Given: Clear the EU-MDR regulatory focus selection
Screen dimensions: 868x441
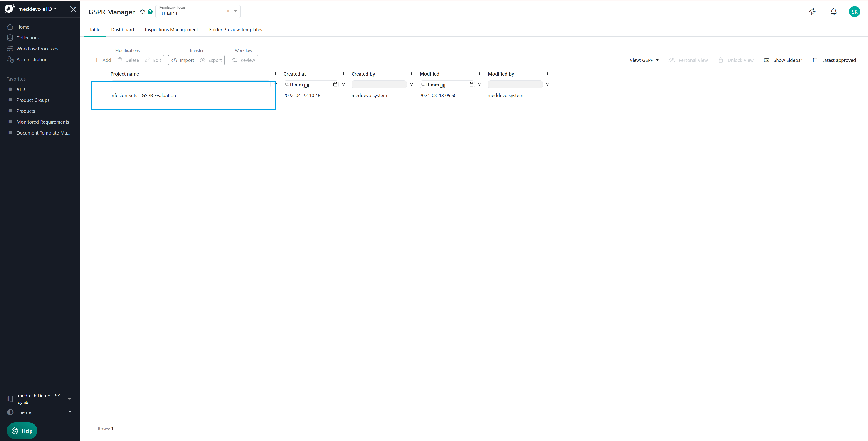Looking at the screenshot, I should pos(228,11).
